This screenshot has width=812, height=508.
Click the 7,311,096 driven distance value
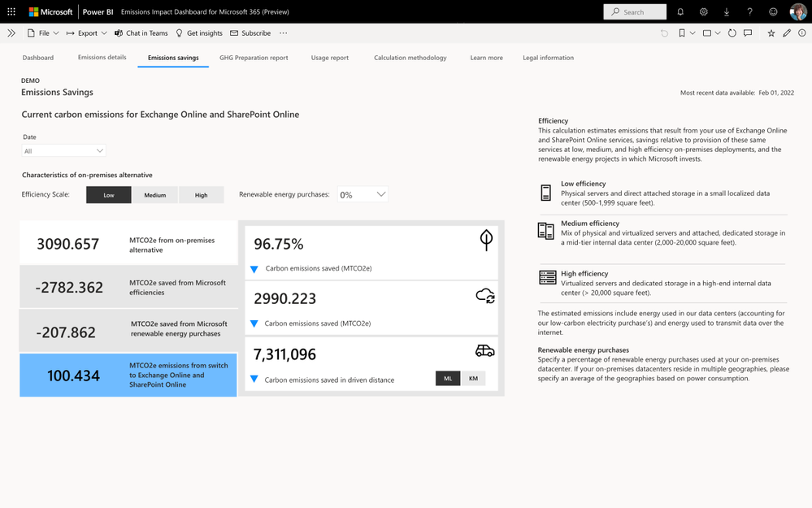[284, 354]
